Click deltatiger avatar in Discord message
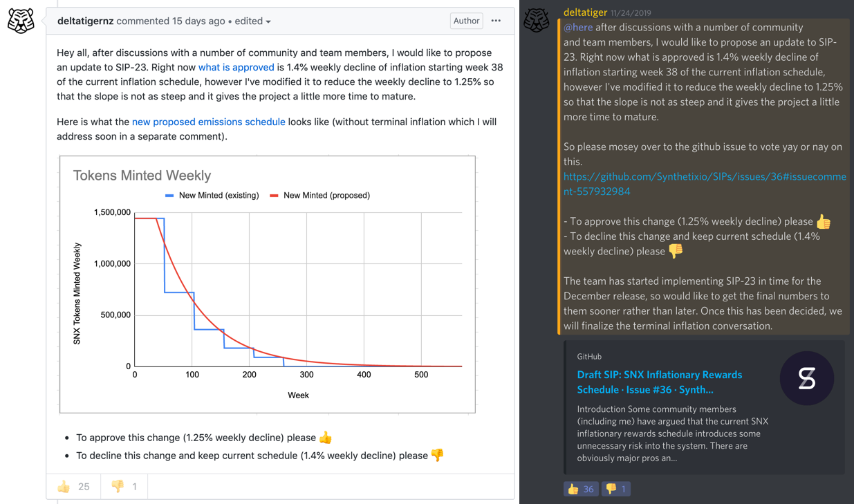The image size is (854, 504). (x=537, y=20)
